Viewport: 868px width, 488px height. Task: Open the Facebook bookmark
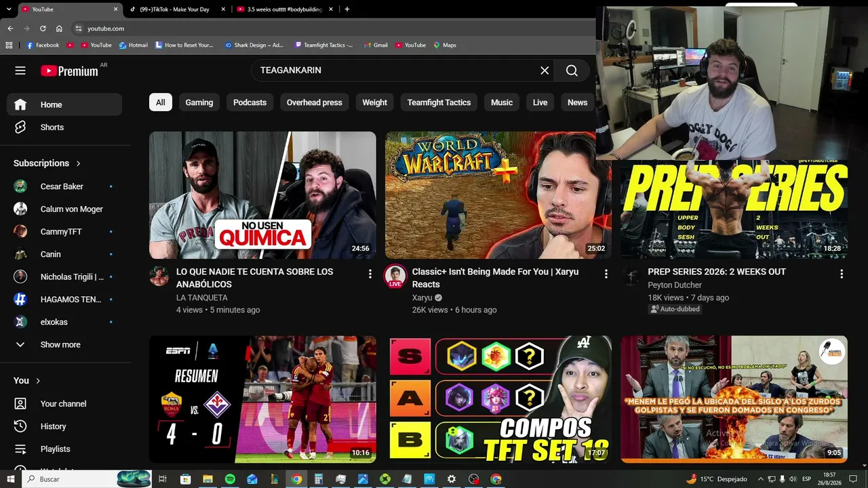click(x=43, y=45)
